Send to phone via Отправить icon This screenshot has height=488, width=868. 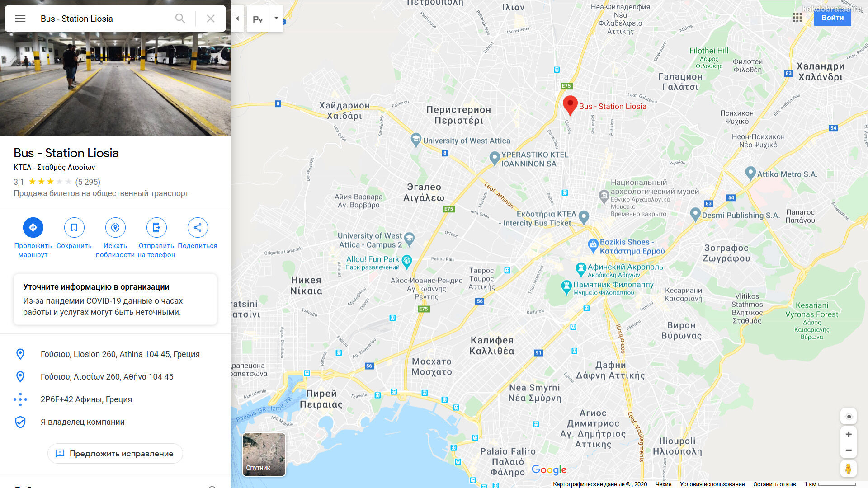point(156,227)
